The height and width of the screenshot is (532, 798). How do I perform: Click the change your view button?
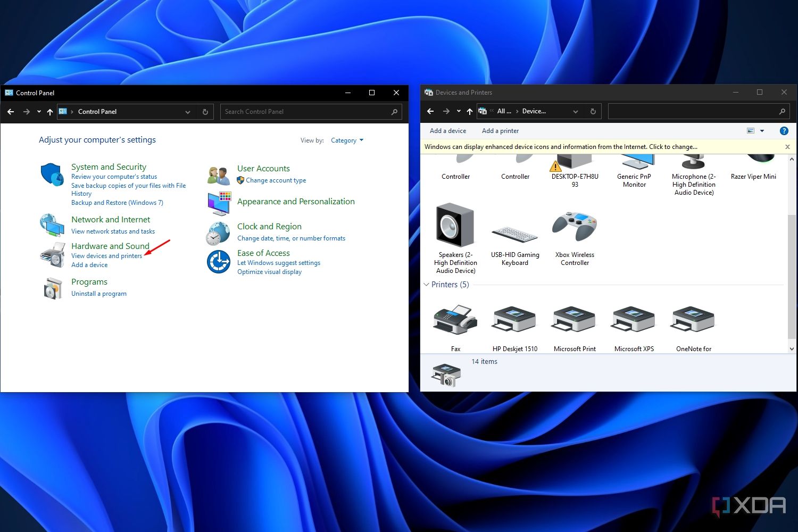click(x=751, y=131)
